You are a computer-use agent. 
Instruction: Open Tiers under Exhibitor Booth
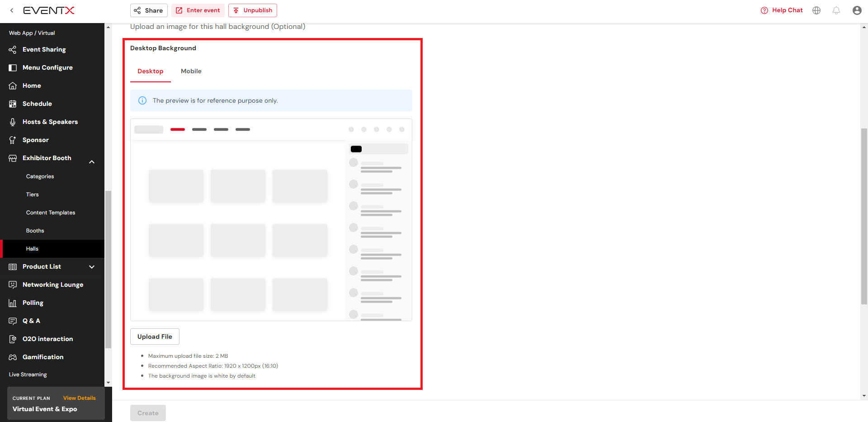[x=32, y=194]
